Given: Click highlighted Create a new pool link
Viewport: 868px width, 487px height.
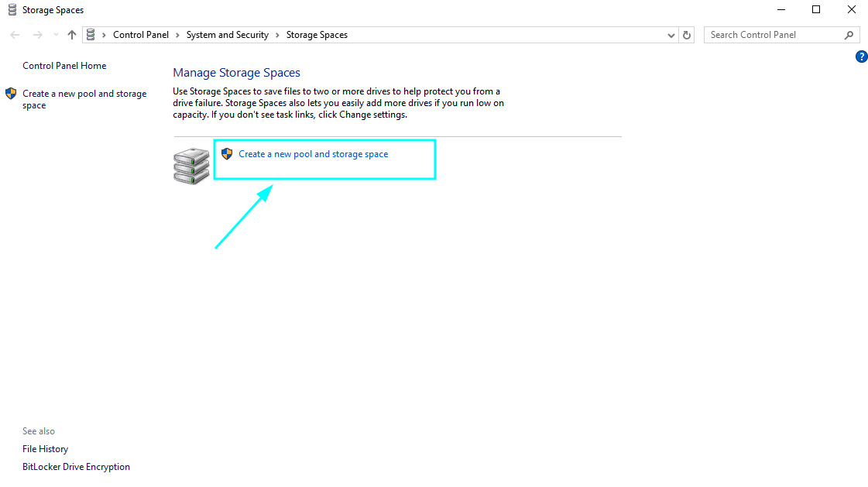Looking at the screenshot, I should point(313,154).
